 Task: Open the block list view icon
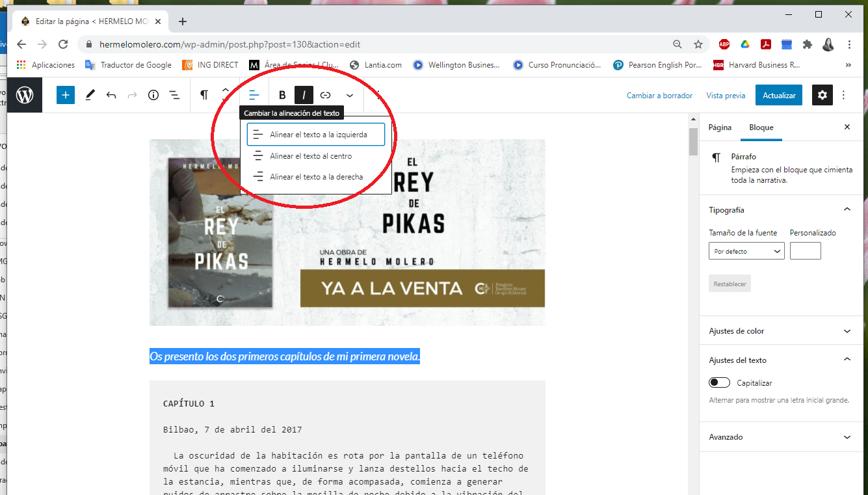(x=174, y=95)
